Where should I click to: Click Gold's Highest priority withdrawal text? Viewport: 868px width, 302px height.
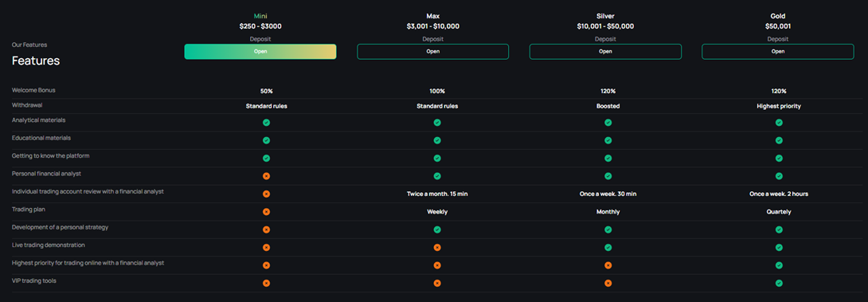[778, 106]
